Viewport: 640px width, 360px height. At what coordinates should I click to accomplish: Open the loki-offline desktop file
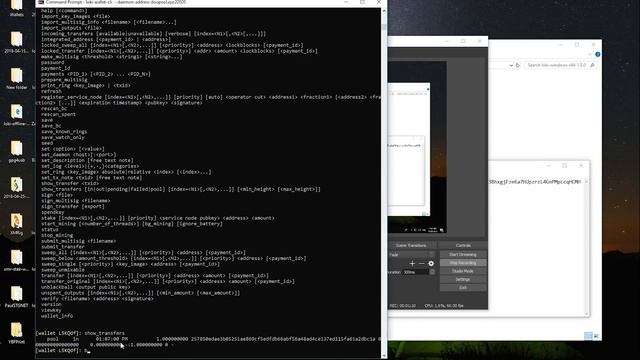coord(17,115)
